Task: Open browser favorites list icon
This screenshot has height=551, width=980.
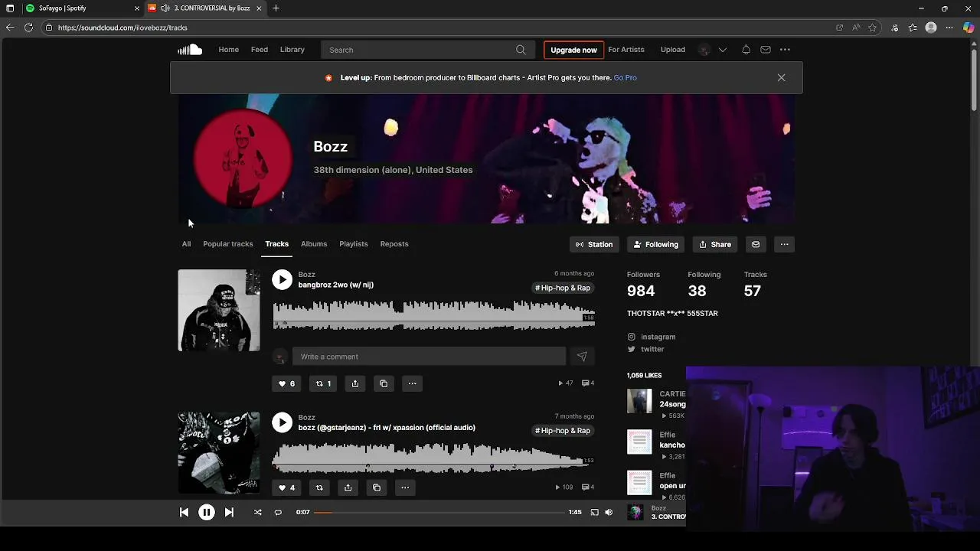Action: click(x=913, y=28)
